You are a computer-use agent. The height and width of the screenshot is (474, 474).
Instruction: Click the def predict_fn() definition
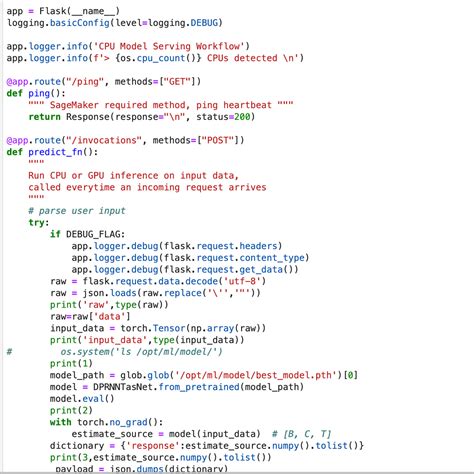52,152
